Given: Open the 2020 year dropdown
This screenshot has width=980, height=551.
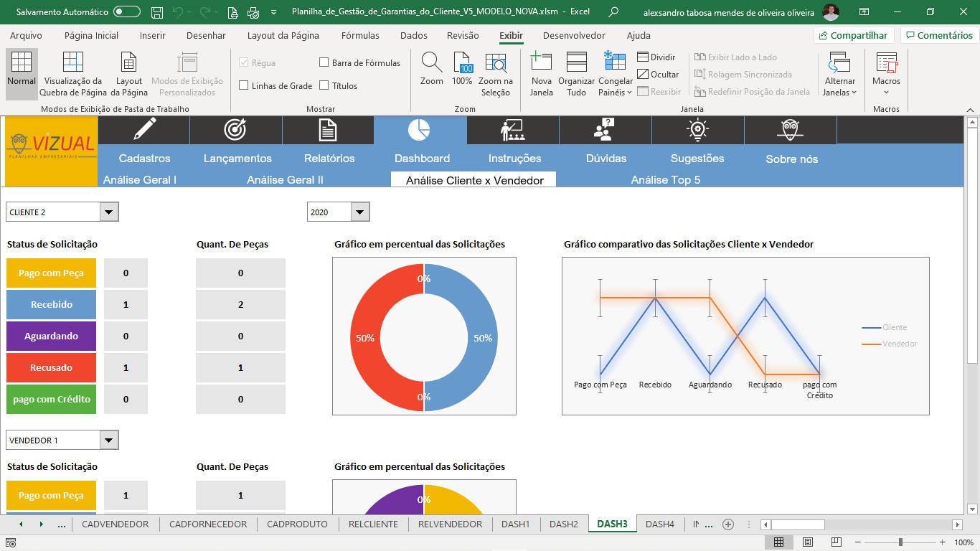Looking at the screenshot, I should pyautogui.click(x=360, y=212).
